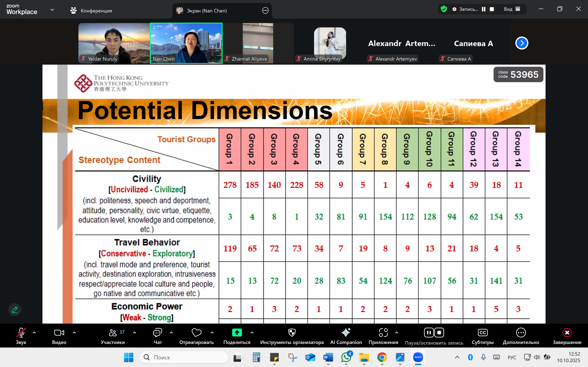Open the Apps panel icon
Screen dimensions: 588x367
(383, 333)
